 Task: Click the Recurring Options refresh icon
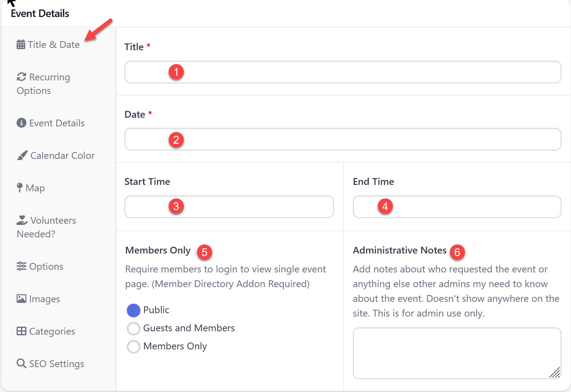(22, 77)
